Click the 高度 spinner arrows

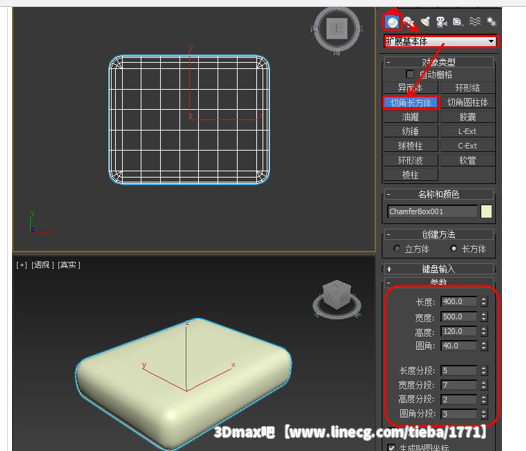(x=483, y=331)
